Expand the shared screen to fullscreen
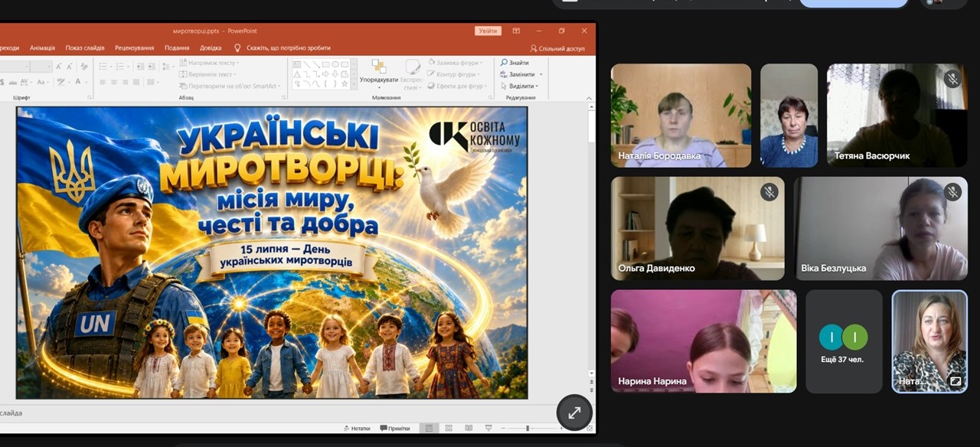 point(574,413)
